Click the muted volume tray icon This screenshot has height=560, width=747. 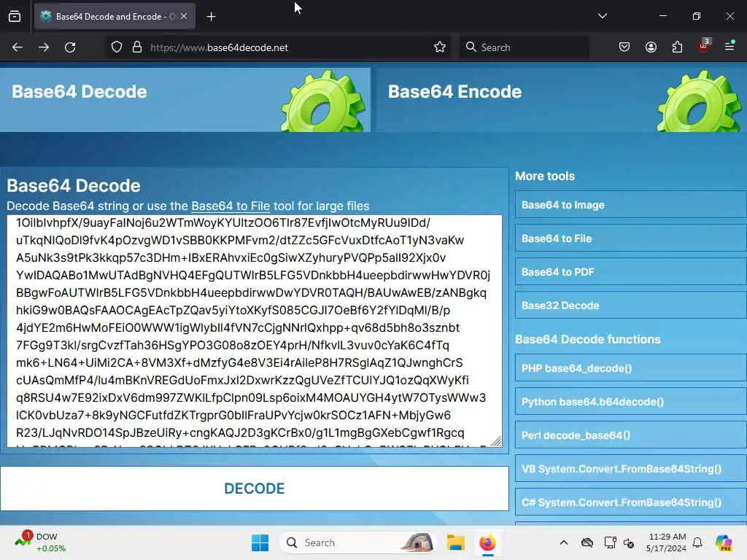point(629,542)
